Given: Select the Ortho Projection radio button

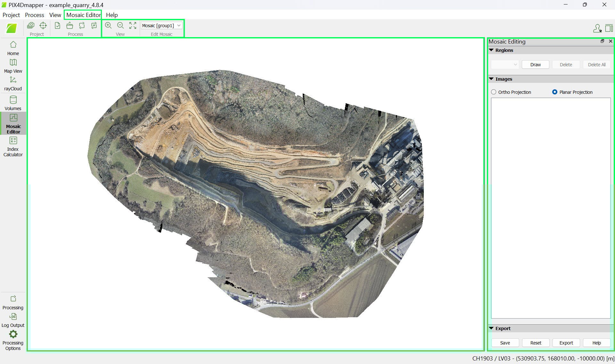Looking at the screenshot, I should 494,92.
